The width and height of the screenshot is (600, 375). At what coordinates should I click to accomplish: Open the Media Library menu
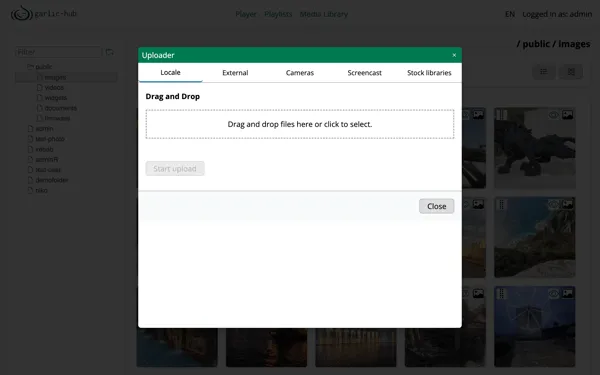[324, 14]
